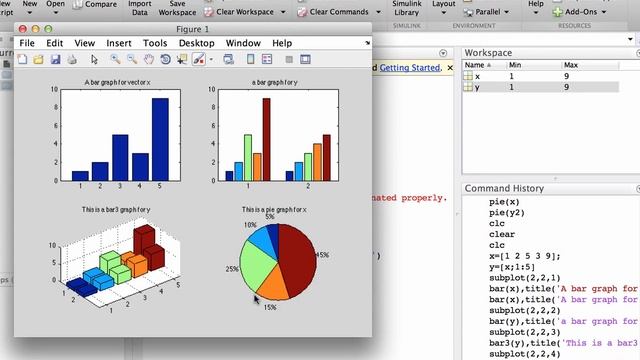
Task: Open the Brush color dropdown arrow
Action: (x=211, y=60)
